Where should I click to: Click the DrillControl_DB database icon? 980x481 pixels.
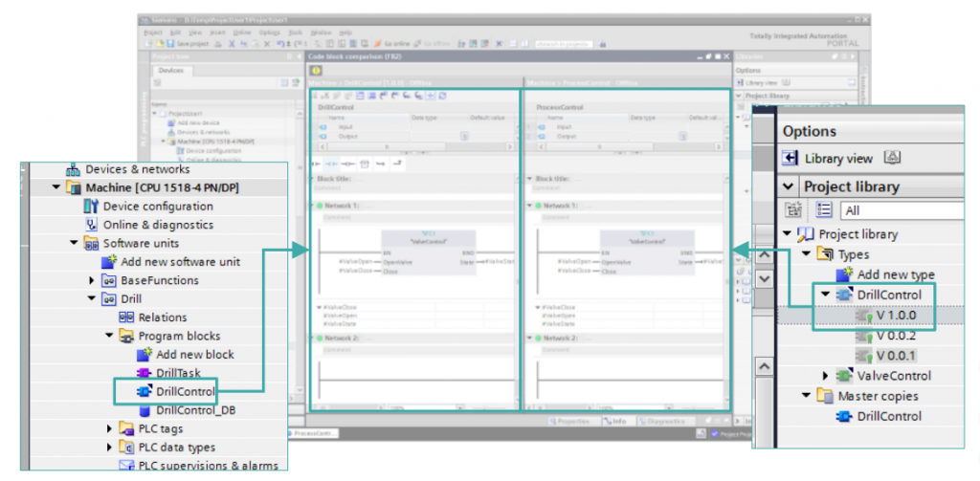(145, 410)
